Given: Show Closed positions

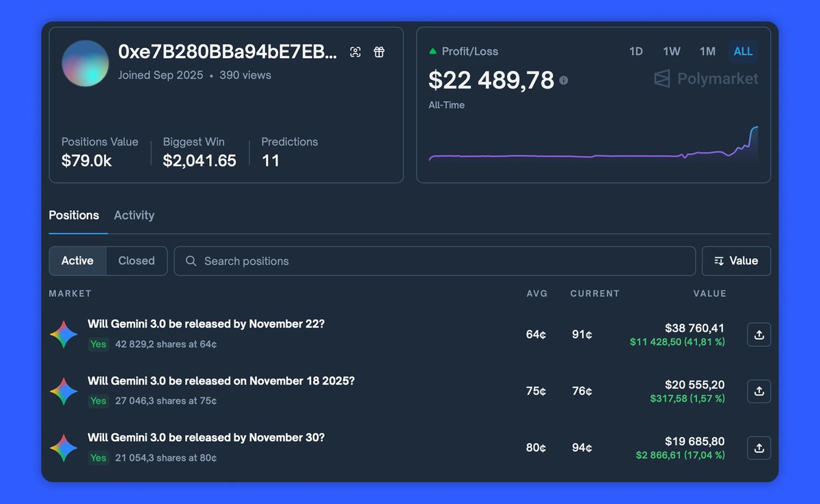Looking at the screenshot, I should pos(137,261).
